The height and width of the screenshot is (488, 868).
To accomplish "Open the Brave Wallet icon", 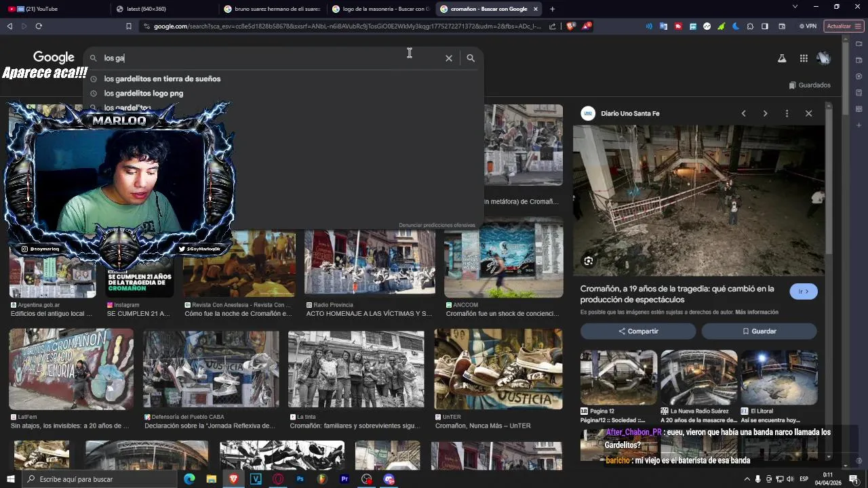I will [x=782, y=26].
